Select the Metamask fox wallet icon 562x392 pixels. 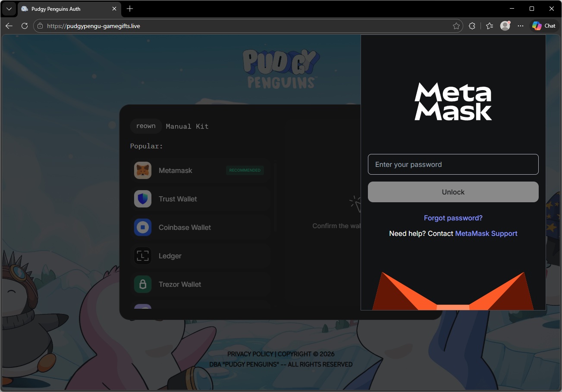click(142, 170)
